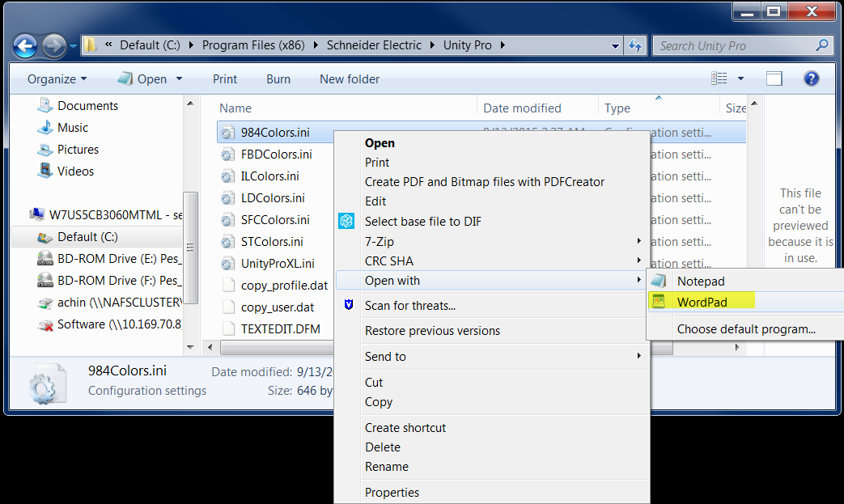Open the Help question mark icon

(x=811, y=79)
